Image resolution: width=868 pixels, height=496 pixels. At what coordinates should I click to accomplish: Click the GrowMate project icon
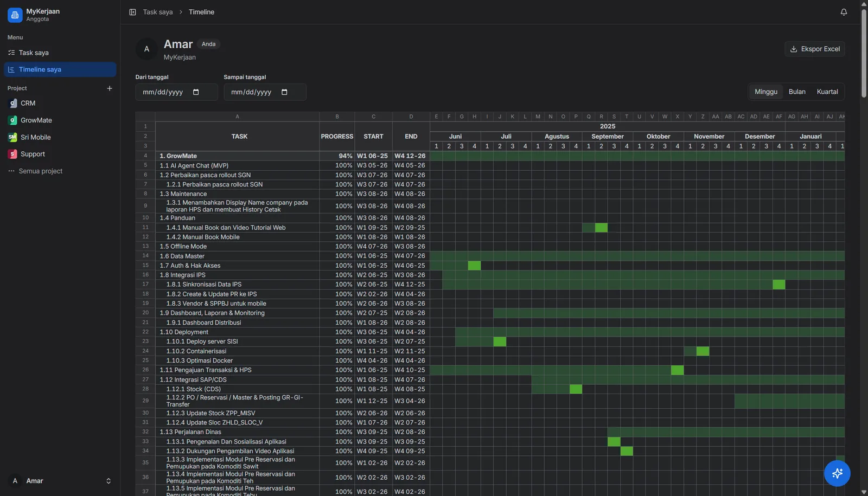(13, 120)
